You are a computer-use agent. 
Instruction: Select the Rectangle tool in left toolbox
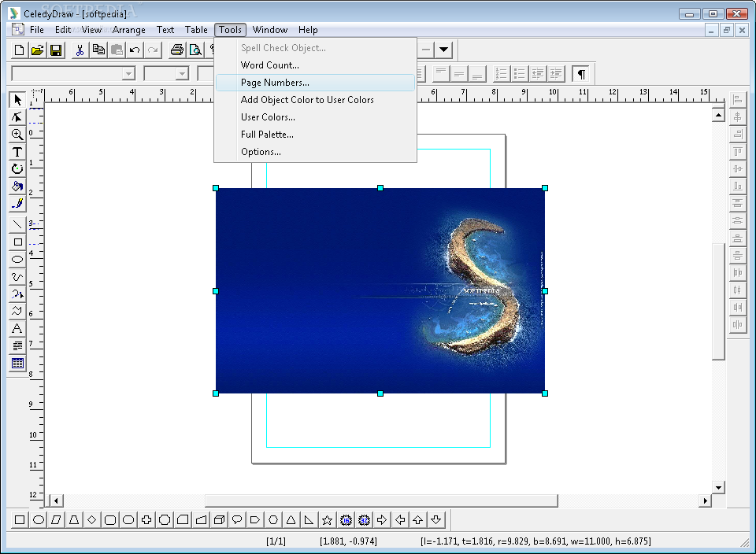tap(17, 242)
